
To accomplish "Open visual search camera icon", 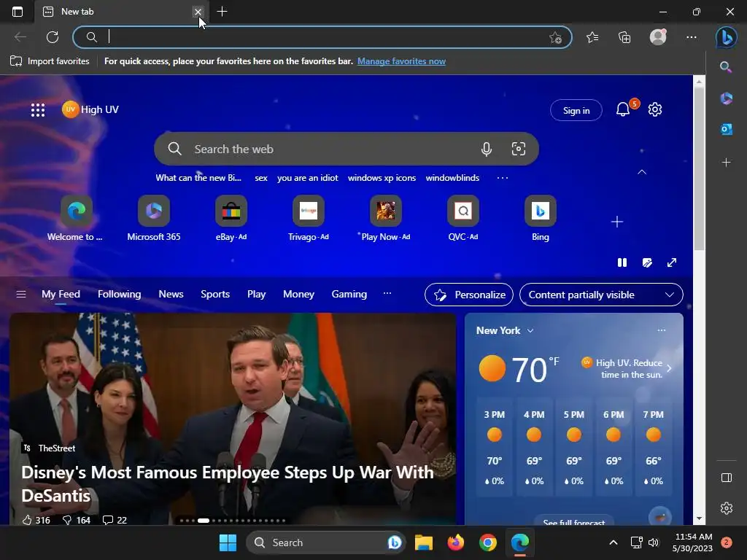I will click(519, 149).
